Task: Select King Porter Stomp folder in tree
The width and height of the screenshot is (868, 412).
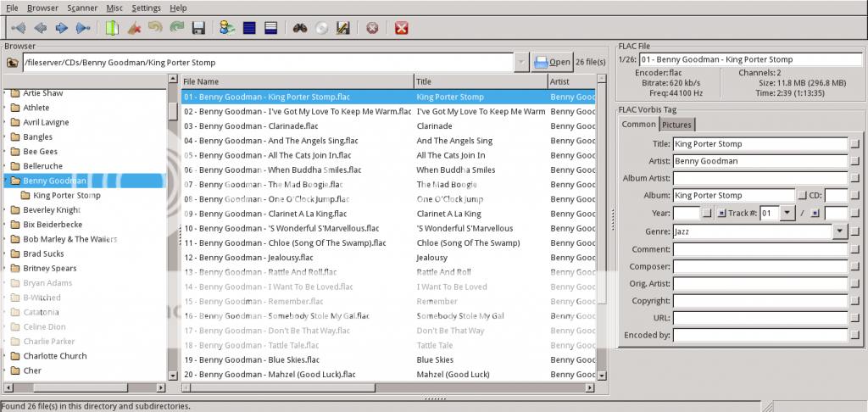Action: 67,195
